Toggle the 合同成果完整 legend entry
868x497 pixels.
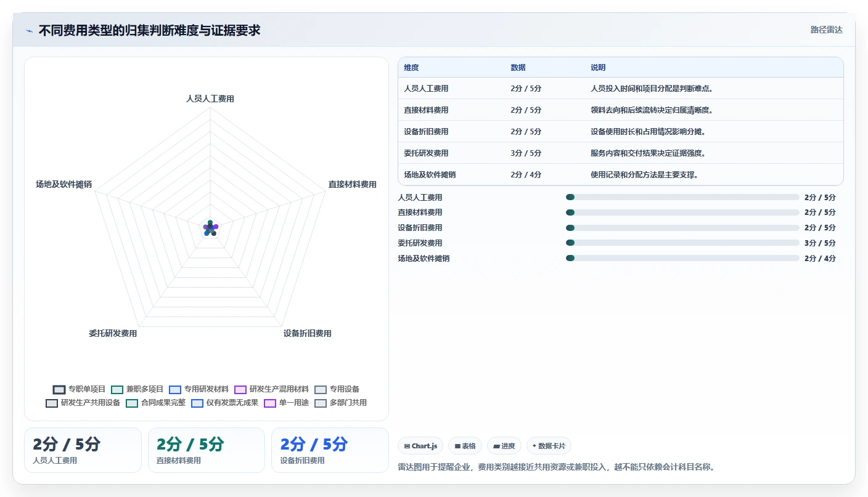coord(156,403)
